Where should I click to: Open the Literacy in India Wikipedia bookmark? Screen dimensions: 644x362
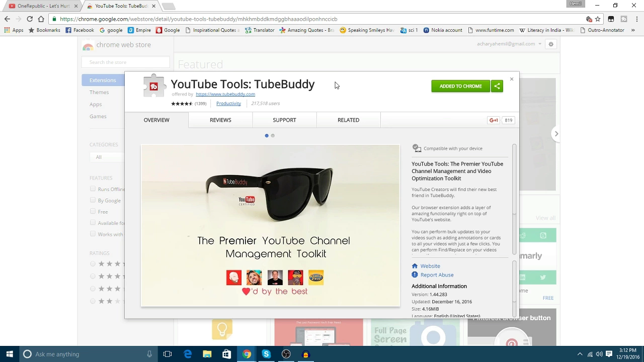tap(546, 30)
